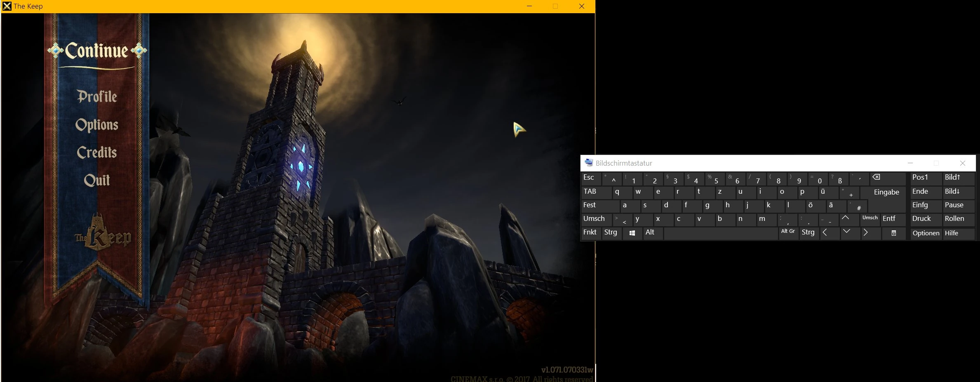Image resolution: width=980 pixels, height=382 pixels.
Task: Tap the m key
Action: point(766,219)
